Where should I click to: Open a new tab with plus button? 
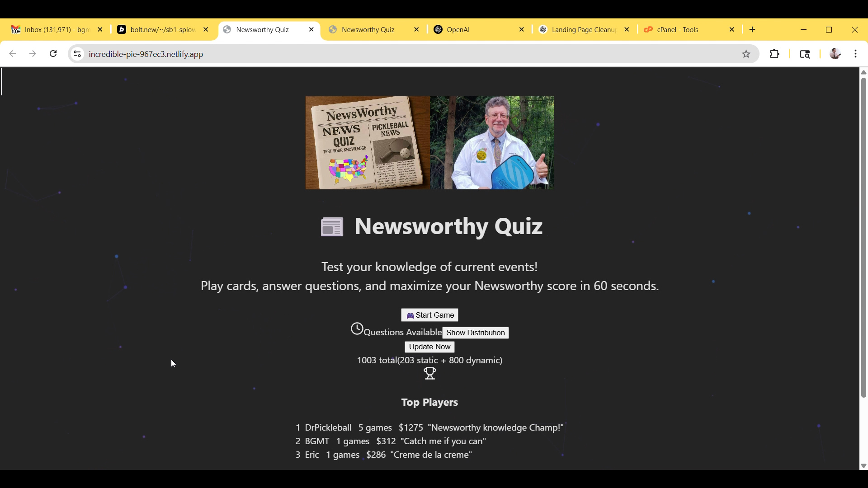(752, 30)
